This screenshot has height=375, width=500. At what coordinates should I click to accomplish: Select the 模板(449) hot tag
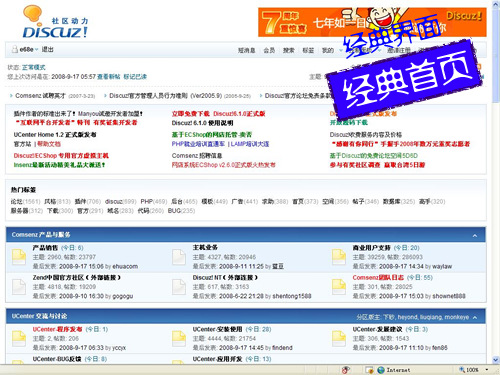click(x=215, y=202)
